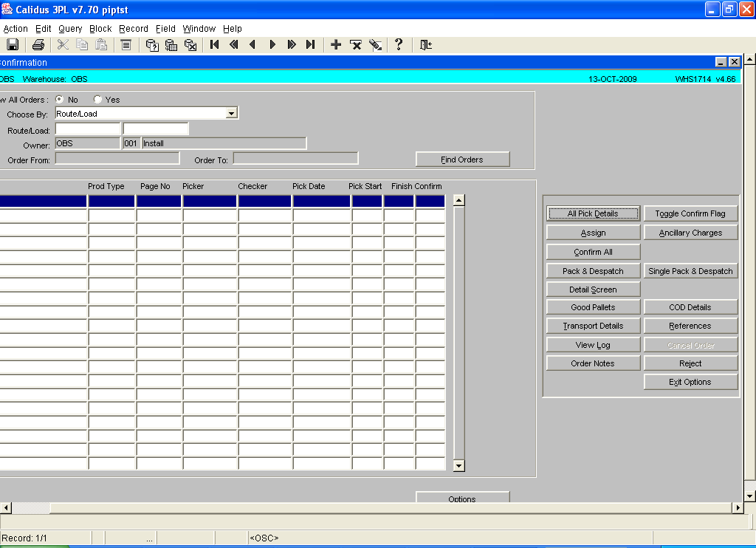The width and height of the screenshot is (756, 548).
Task: Click the Pack & Despatch button
Action: click(593, 270)
